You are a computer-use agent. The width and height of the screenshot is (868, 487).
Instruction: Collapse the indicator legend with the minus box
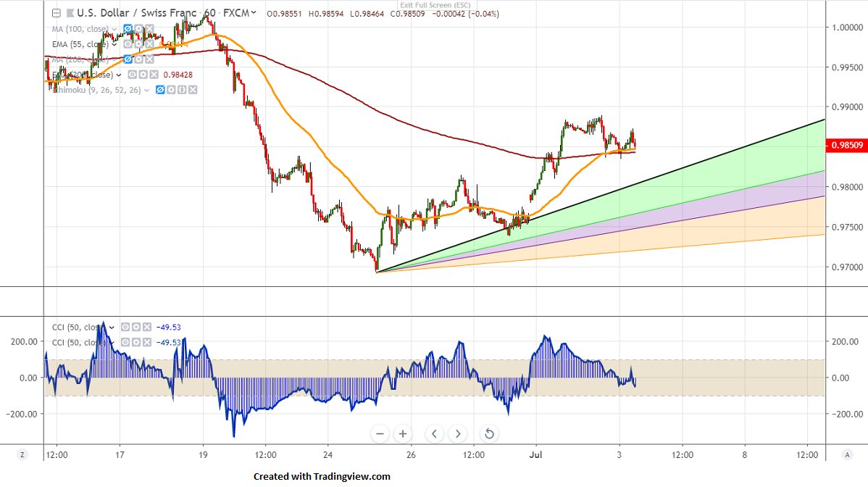pos(56,13)
